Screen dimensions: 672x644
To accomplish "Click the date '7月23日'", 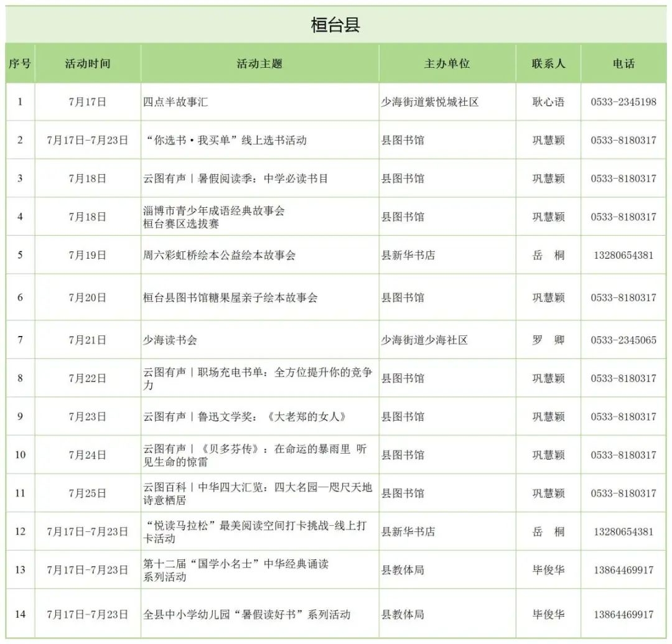I will click(x=88, y=416).
